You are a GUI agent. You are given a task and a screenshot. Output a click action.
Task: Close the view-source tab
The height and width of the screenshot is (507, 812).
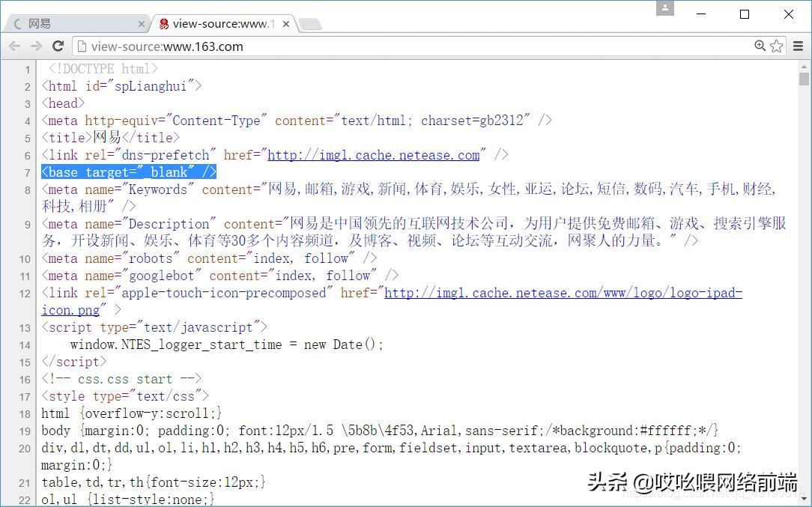(x=285, y=23)
